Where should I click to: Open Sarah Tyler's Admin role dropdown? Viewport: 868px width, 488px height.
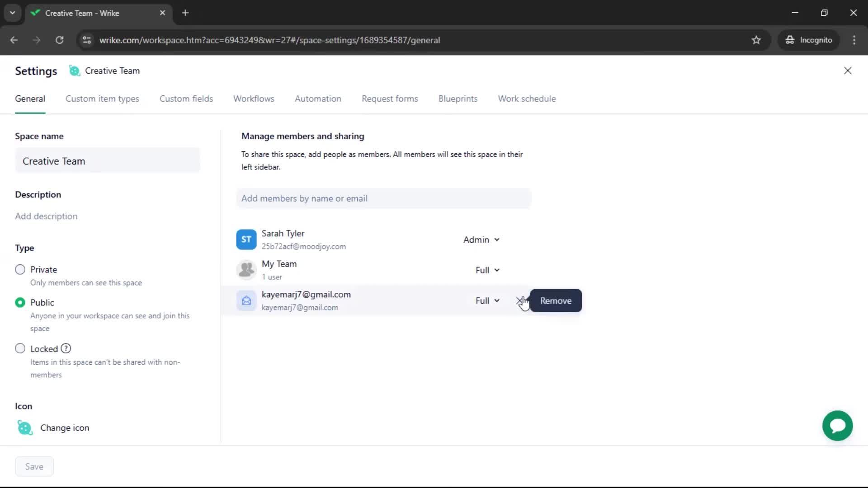point(481,239)
